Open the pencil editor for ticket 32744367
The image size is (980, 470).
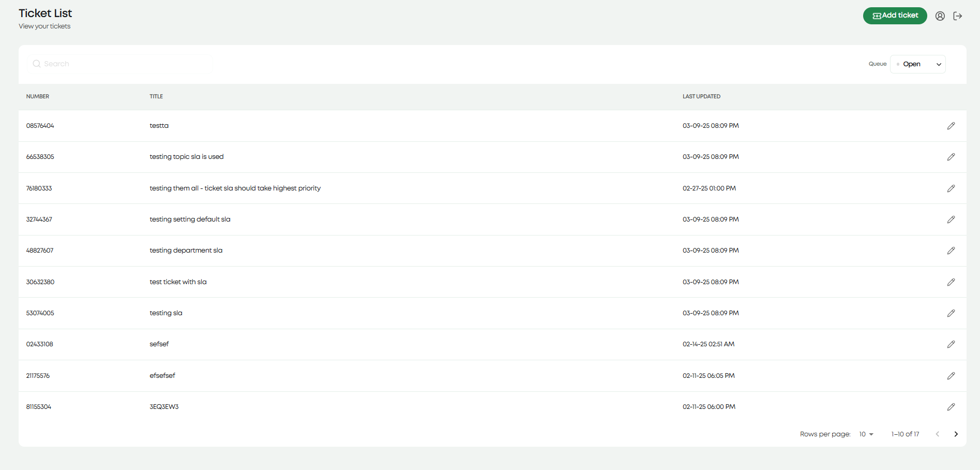click(x=951, y=219)
